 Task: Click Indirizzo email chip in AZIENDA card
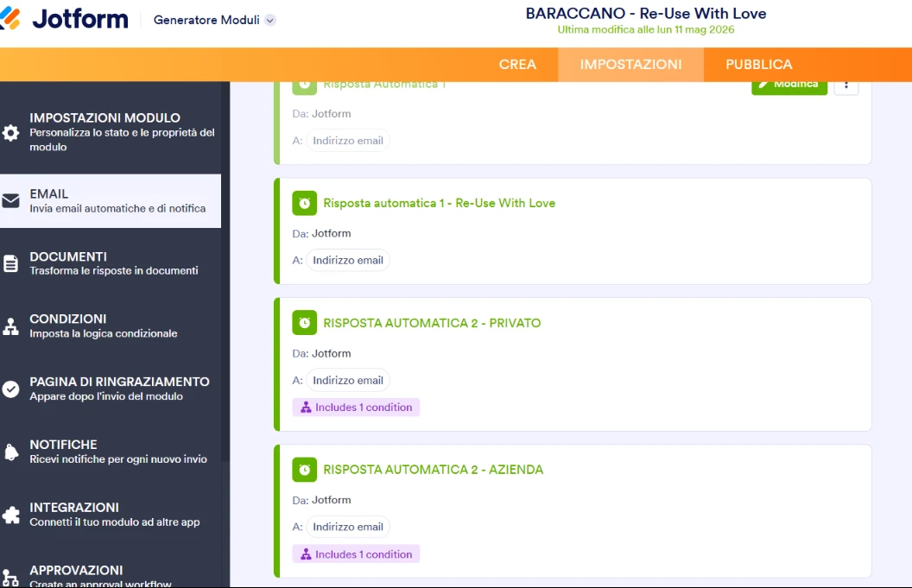pos(348,527)
